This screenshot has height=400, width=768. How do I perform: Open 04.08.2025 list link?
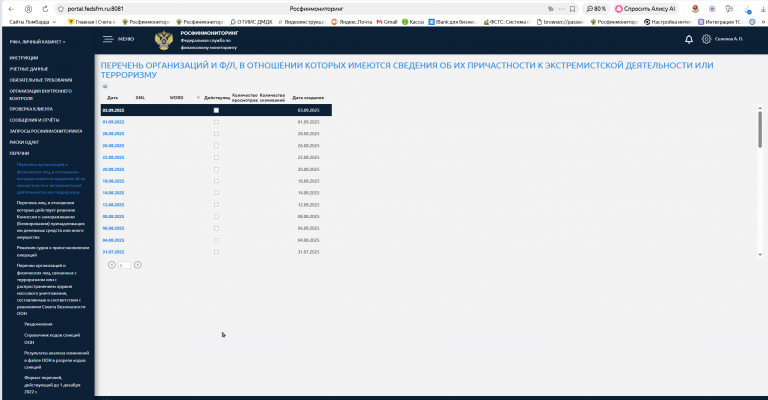click(x=113, y=240)
